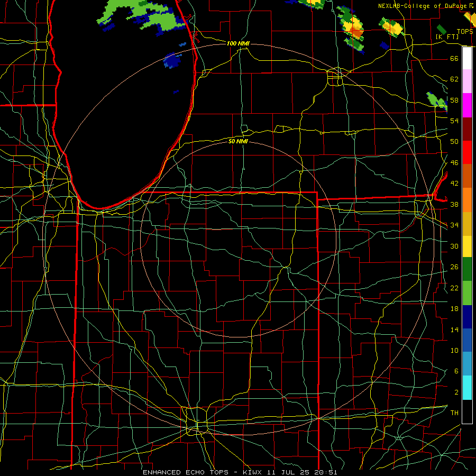Screen dimensions: 476x476
Task: Click the white swatch in the tops legend
Action: pos(467,58)
